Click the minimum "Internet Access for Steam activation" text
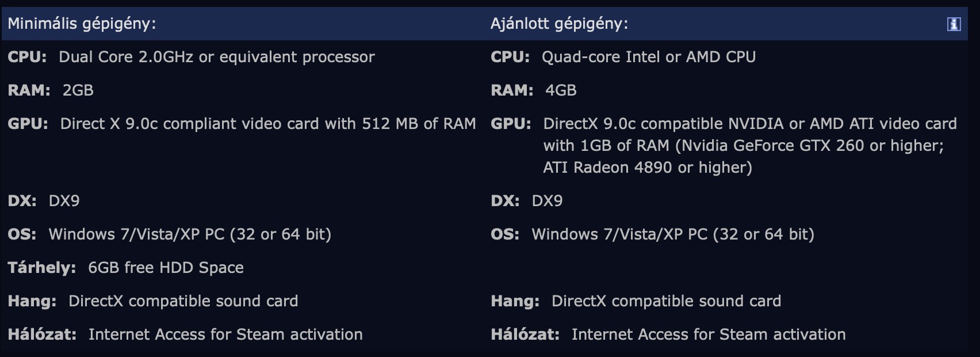 (225, 335)
